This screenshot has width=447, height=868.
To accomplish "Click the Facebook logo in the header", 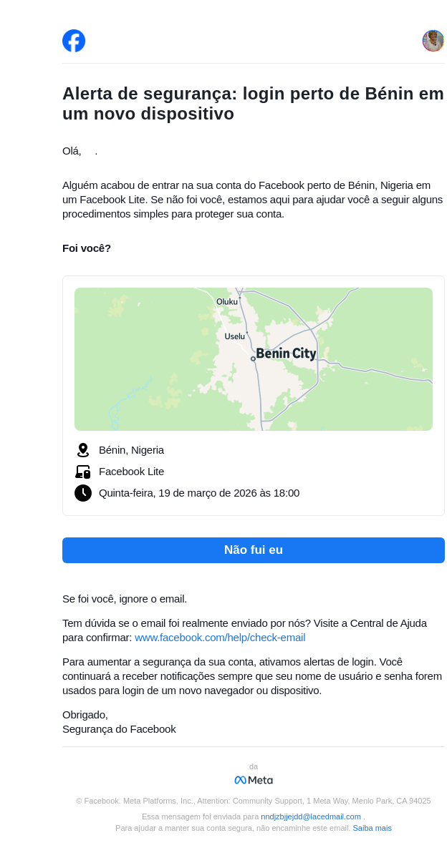I will pyautogui.click(x=74, y=41).
